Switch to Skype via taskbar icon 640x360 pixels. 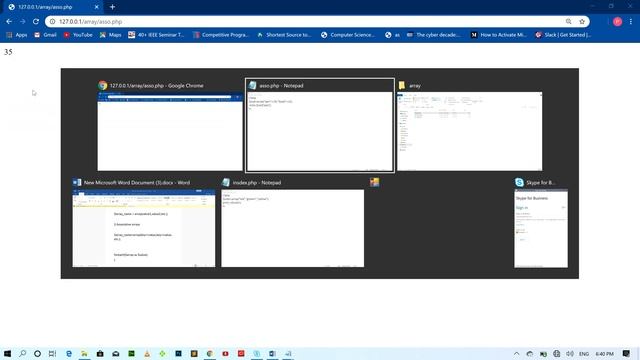pyautogui.click(x=257, y=353)
